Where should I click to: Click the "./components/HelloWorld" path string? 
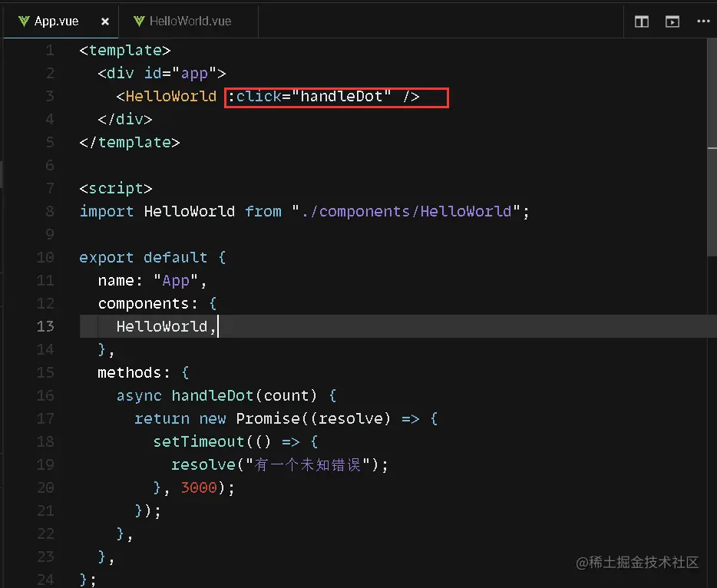pos(406,211)
